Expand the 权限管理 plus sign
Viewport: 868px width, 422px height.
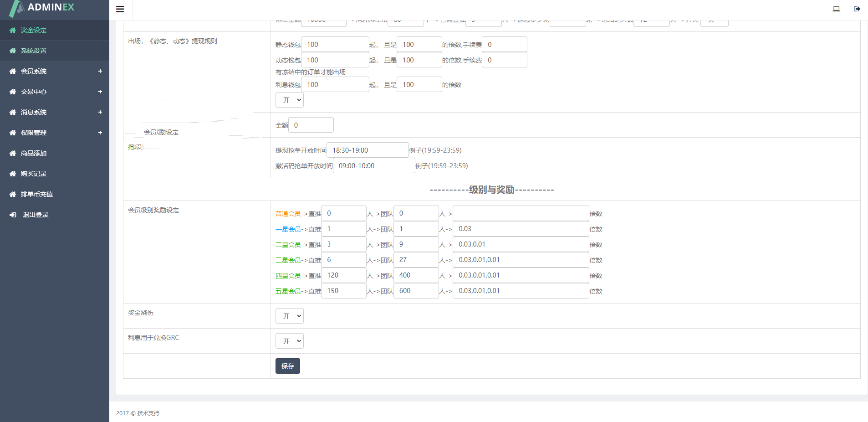tap(100, 133)
